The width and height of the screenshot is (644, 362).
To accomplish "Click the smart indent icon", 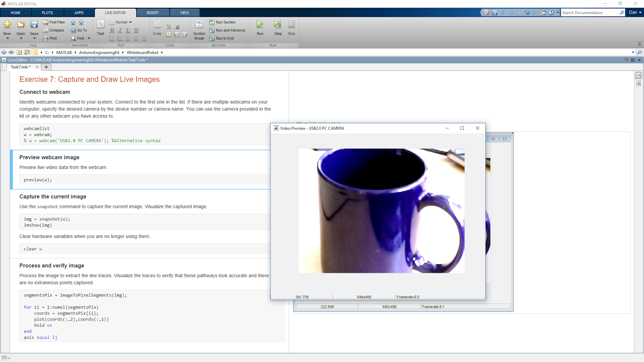I will [169, 34].
